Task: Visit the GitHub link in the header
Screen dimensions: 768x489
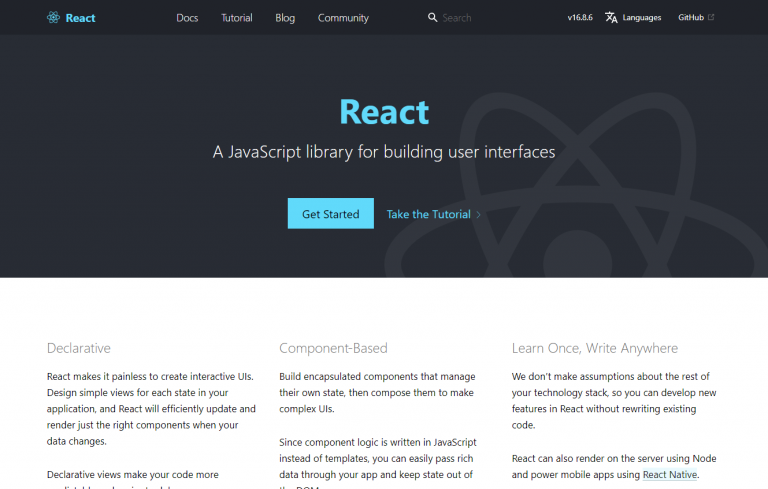Action: (691, 18)
